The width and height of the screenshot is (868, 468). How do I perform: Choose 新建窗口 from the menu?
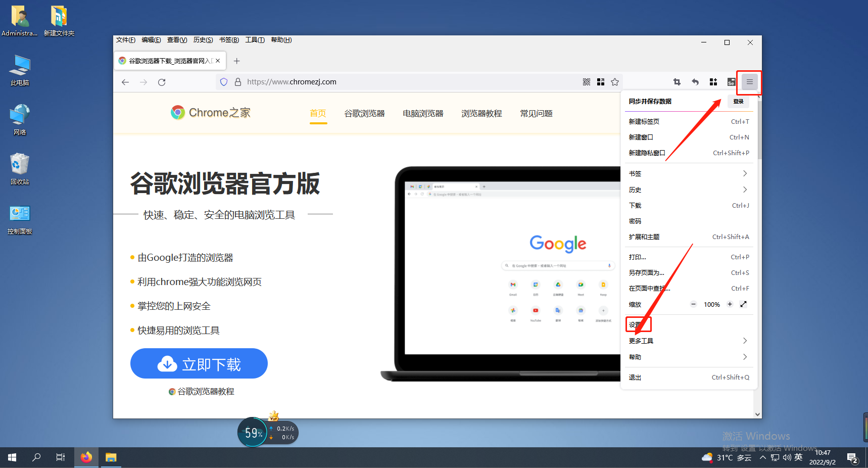[689, 137]
